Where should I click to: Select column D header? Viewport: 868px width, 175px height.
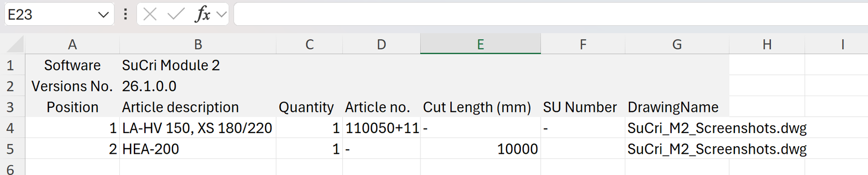(382, 44)
